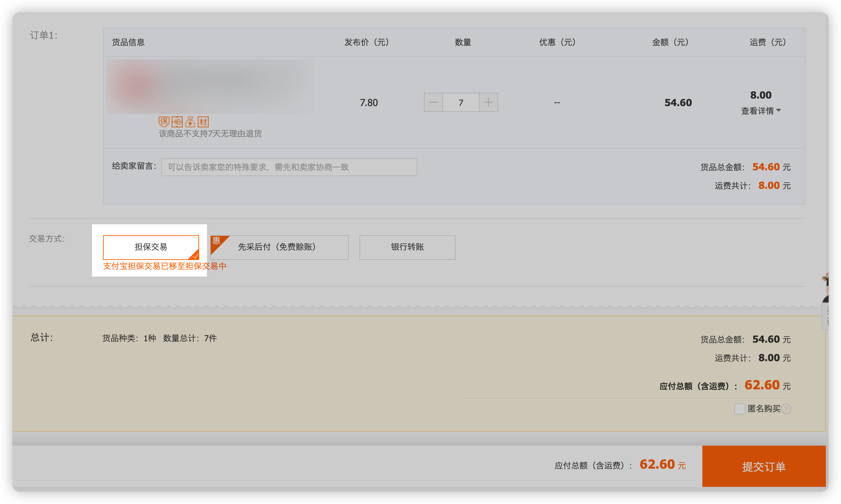The width and height of the screenshot is (841, 504).
Task: Click the 48-hour shipping badge icon
Action: click(177, 122)
